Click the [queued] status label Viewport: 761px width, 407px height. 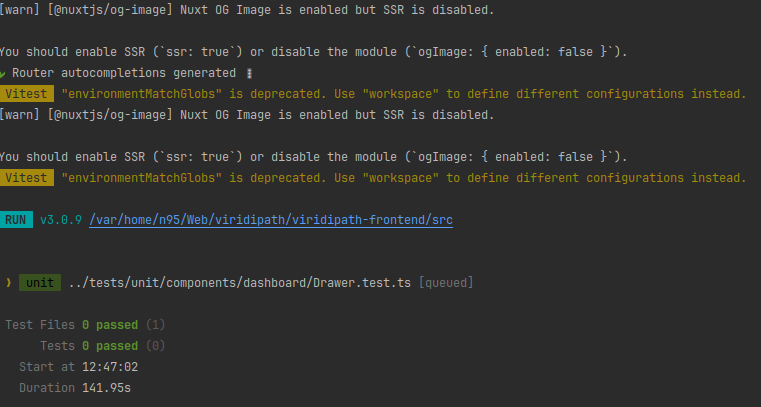coord(446,283)
